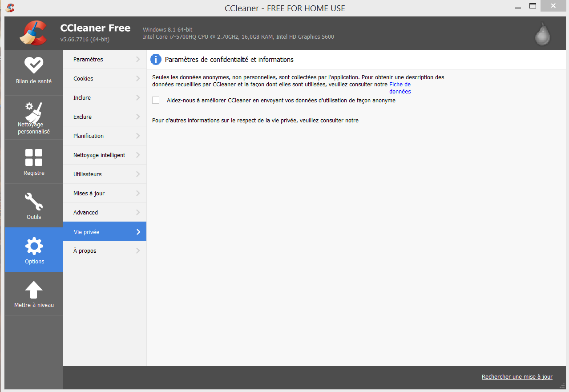Open Nettoyage intelligent options page

105,155
